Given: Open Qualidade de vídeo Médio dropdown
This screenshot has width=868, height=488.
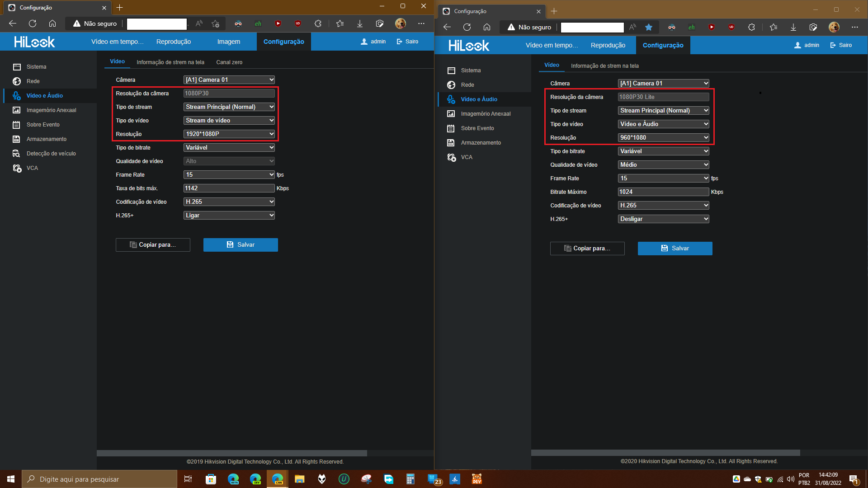Looking at the screenshot, I should coord(663,165).
